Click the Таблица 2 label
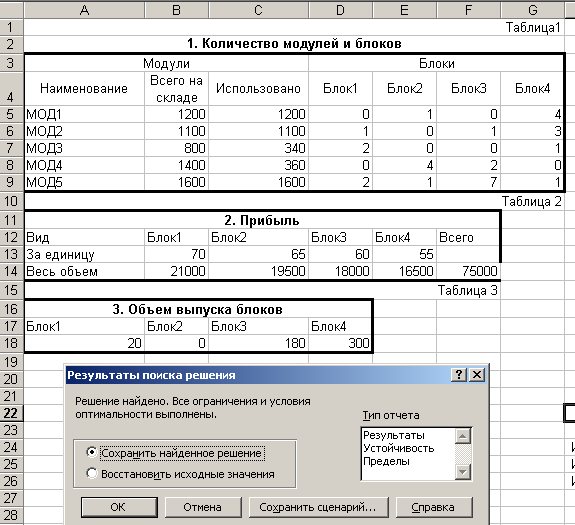The width and height of the screenshot is (575, 525). (x=531, y=201)
